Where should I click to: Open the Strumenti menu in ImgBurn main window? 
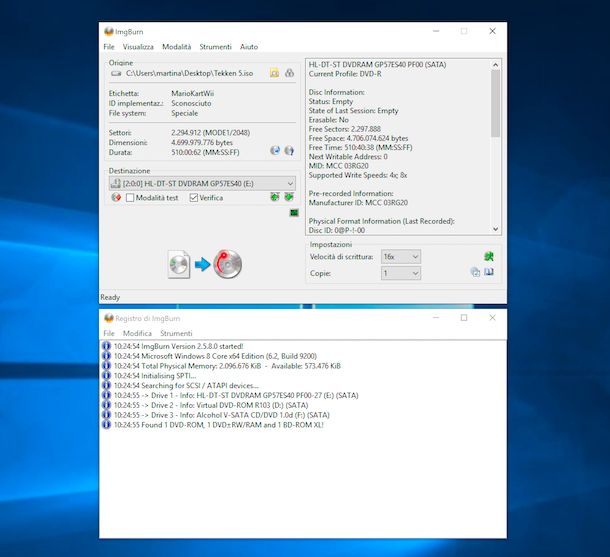point(216,47)
